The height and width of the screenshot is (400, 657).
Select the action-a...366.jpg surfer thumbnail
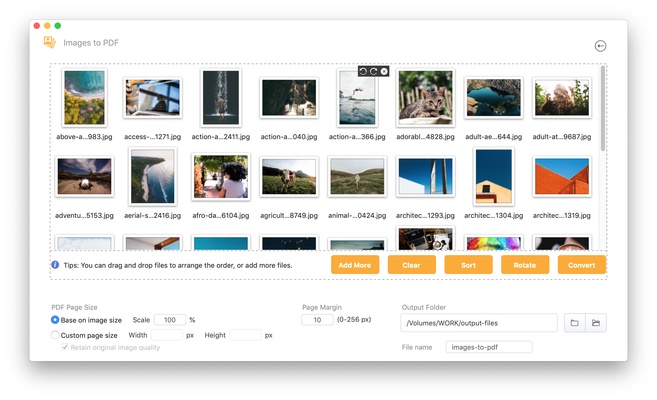click(357, 98)
